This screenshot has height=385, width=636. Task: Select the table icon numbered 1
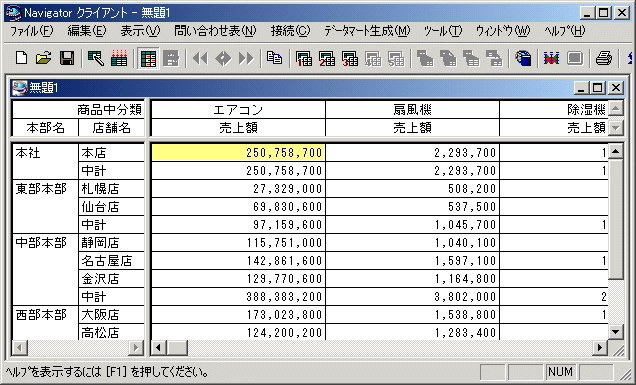304,58
